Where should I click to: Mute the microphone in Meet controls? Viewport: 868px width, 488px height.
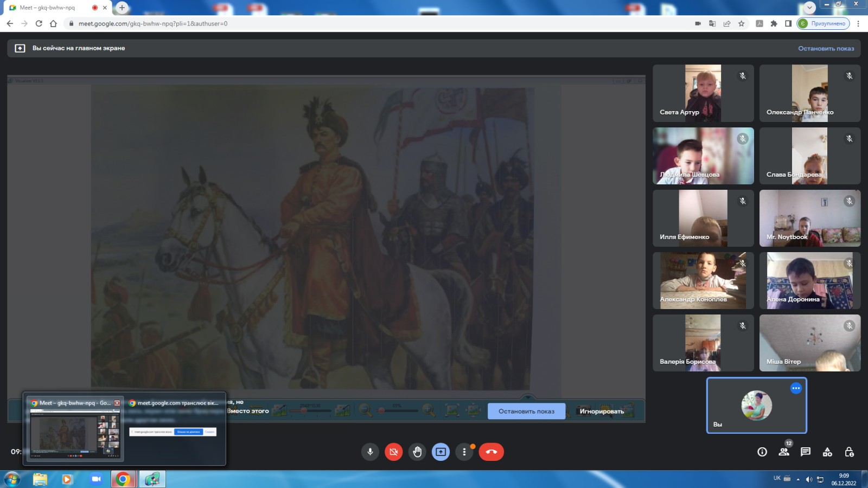click(370, 452)
